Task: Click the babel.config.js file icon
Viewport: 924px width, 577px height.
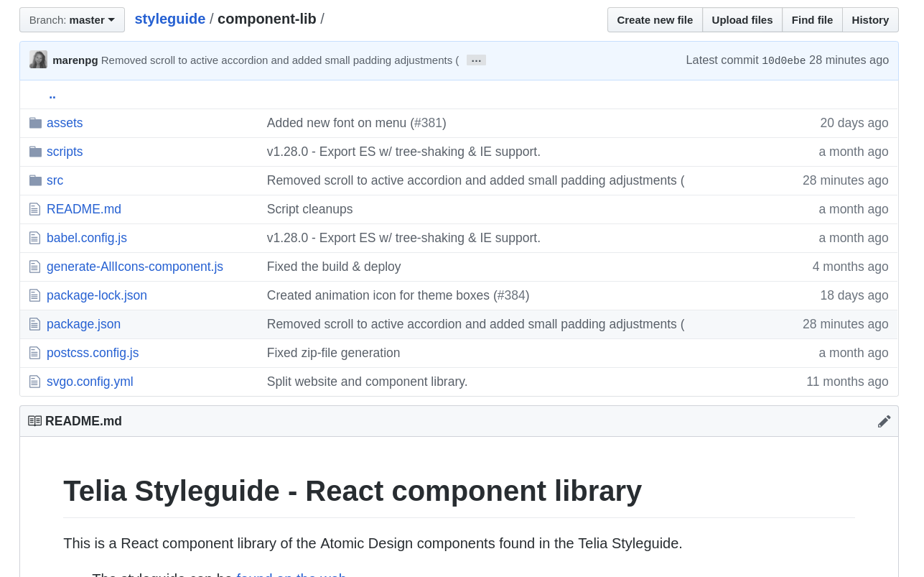Action: (x=34, y=238)
